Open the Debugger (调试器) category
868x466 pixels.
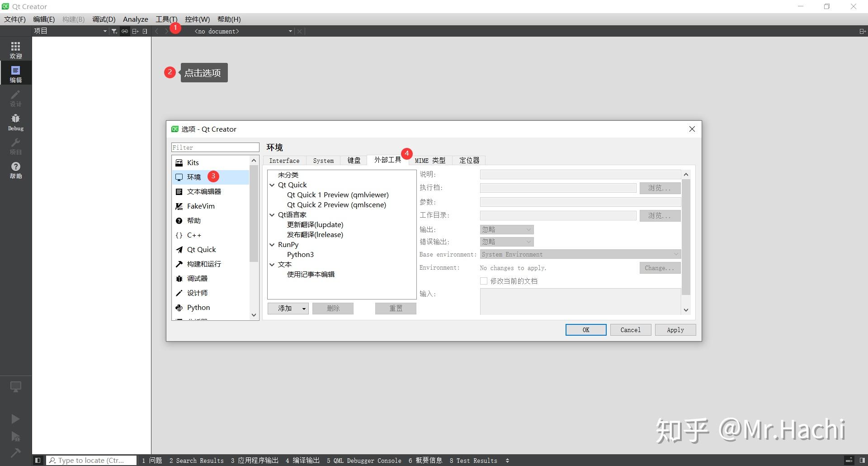(x=211, y=279)
